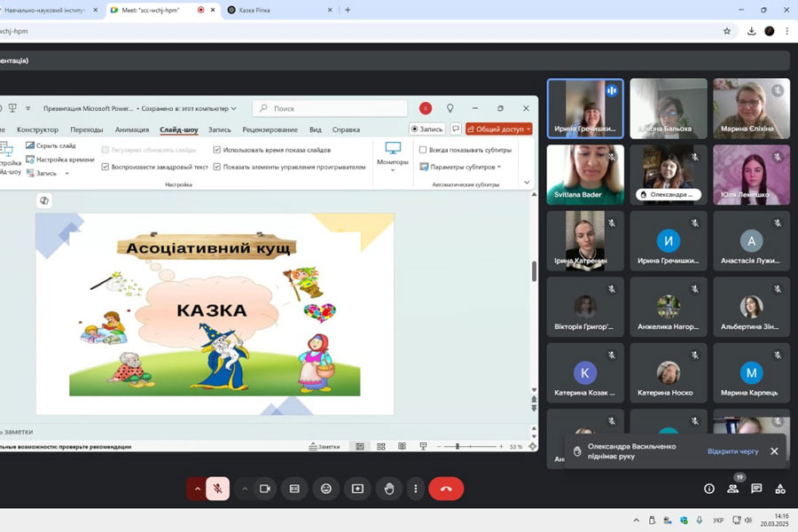Click the red user account circle in PowerPoint
798x532 pixels.
426,108
